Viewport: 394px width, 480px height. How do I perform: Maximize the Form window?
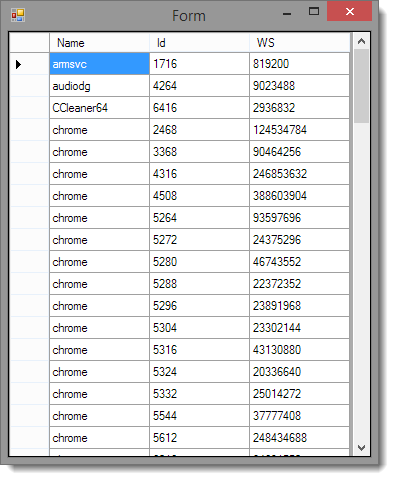click(x=314, y=12)
